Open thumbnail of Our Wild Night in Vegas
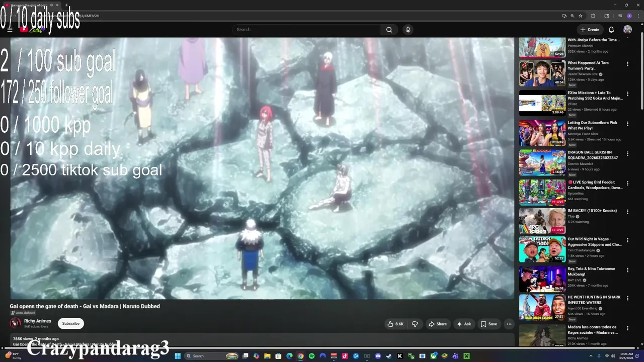Viewport: 644px width, 362px height. 542,249
